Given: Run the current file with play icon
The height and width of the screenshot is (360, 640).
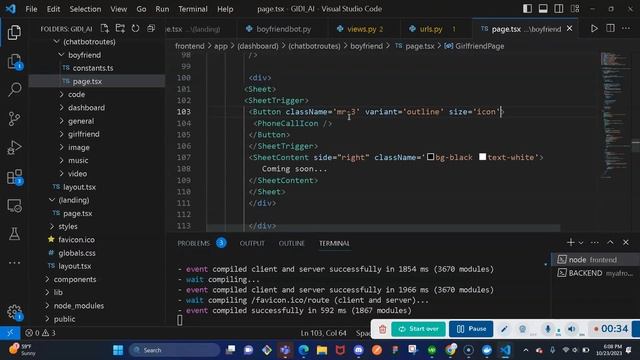Looking at the screenshot, I should point(594,29).
